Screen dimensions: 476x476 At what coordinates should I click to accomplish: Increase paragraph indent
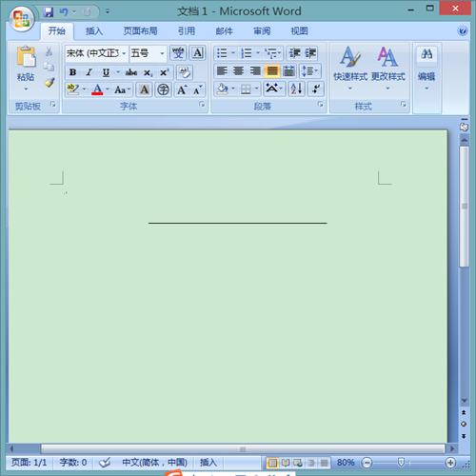310,53
